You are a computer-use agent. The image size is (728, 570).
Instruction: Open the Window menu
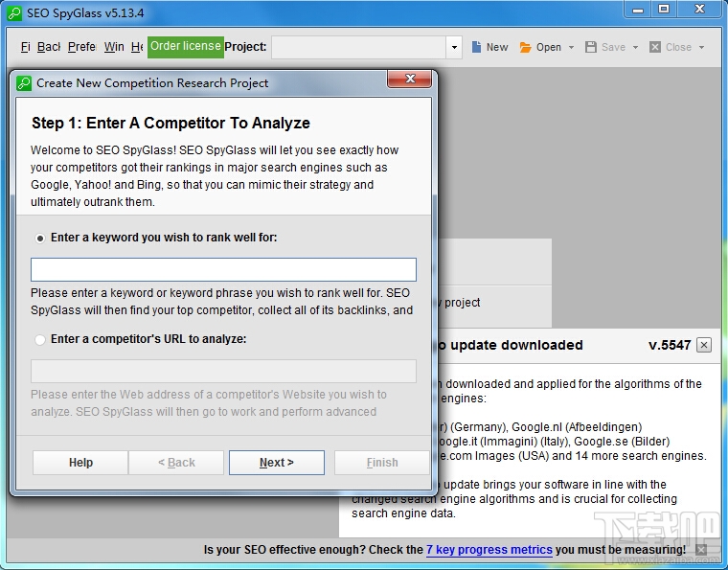click(x=114, y=47)
